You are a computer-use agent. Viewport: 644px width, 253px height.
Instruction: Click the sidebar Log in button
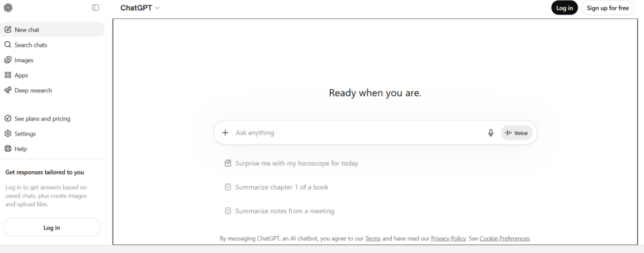pyautogui.click(x=52, y=228)
